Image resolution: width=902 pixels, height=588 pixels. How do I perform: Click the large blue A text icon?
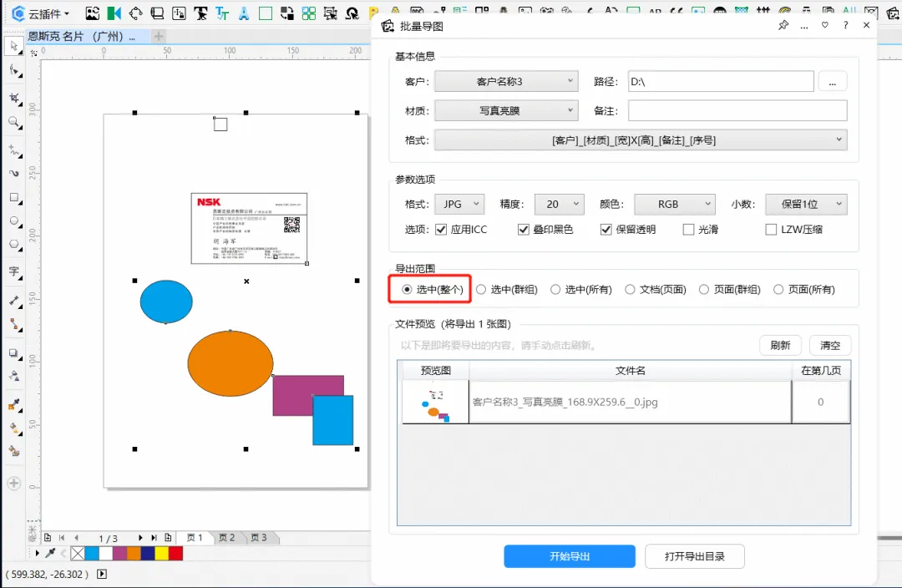tap(244, 13)
